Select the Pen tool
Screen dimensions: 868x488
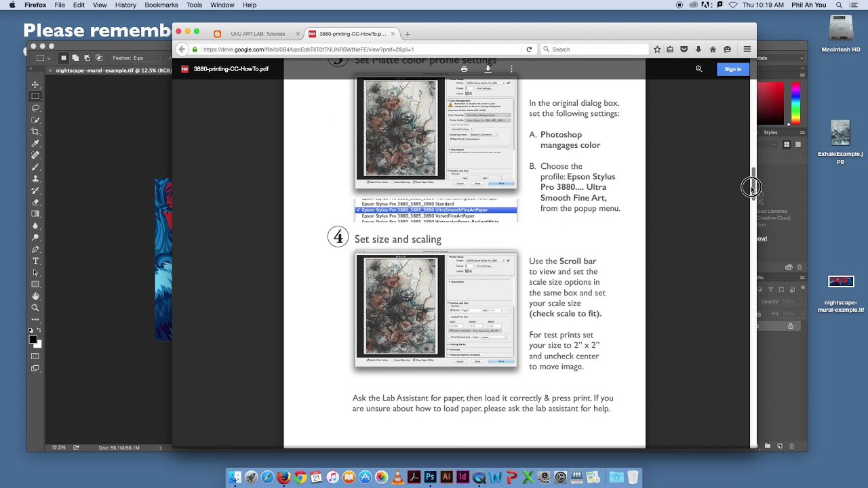coord(35,249)
